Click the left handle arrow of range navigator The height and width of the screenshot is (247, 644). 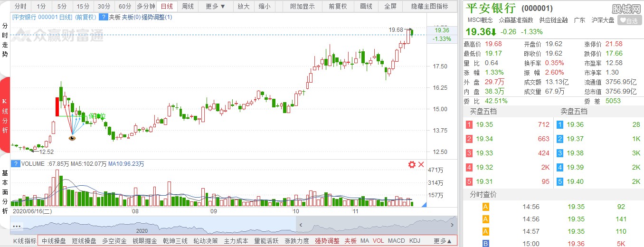pyautogui.click(x=300, y=225)
